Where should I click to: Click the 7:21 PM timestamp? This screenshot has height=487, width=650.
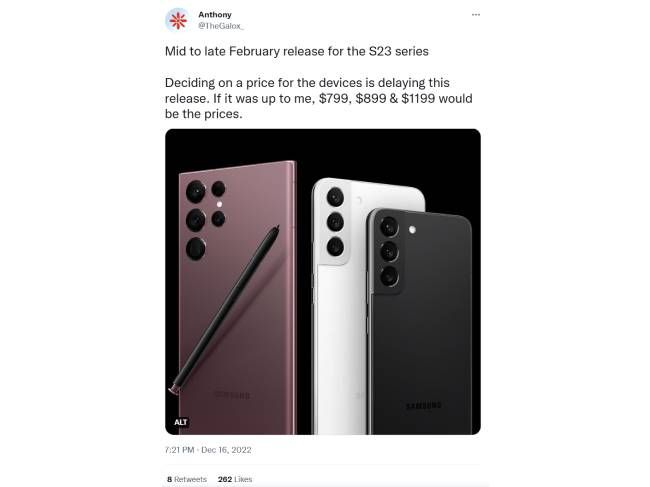click(x=179, y=450)
